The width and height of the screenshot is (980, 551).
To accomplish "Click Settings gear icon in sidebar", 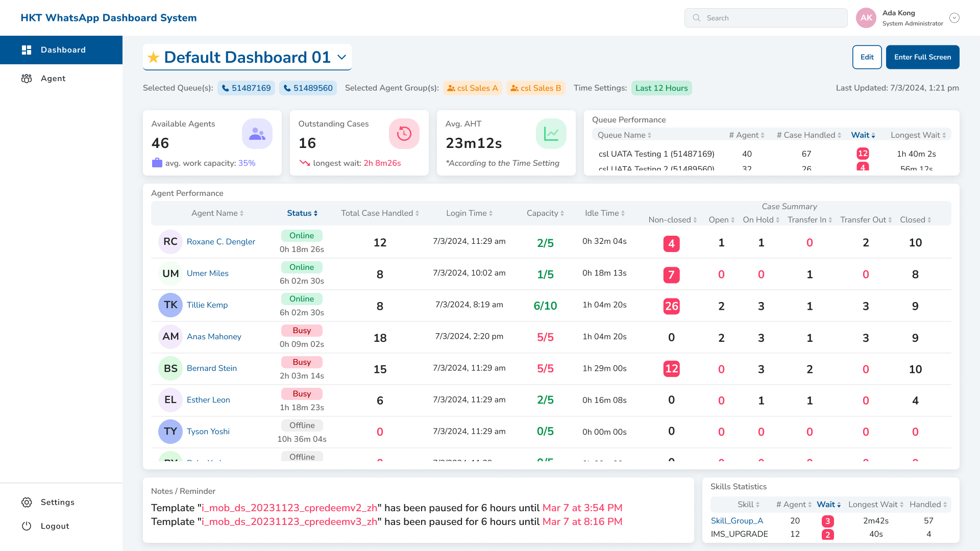I will (27, 503).
